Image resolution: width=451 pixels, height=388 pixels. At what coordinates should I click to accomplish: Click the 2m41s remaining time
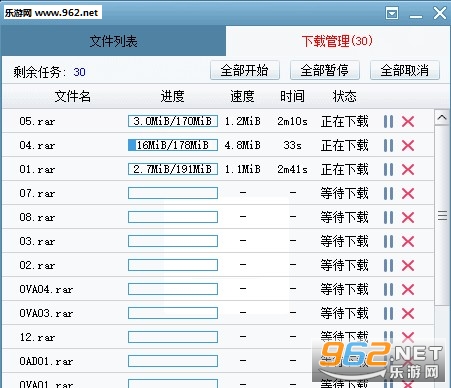tap(292, 169)
